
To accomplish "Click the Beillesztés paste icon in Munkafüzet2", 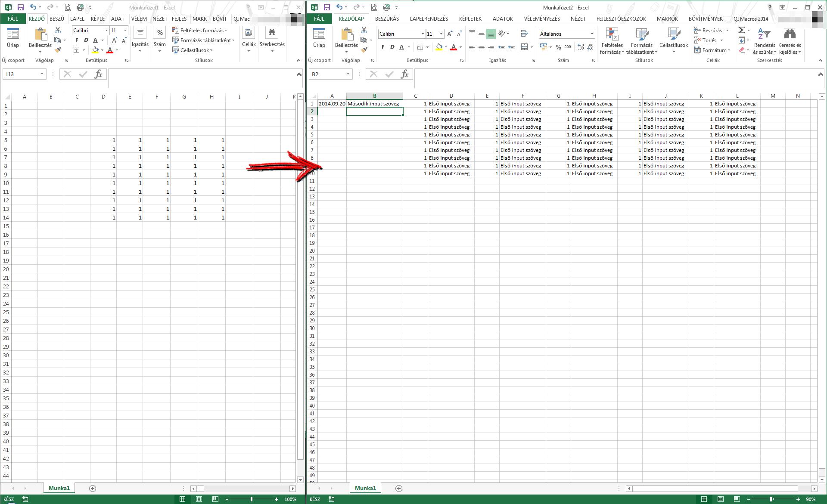I will click(x=346, y=34).
